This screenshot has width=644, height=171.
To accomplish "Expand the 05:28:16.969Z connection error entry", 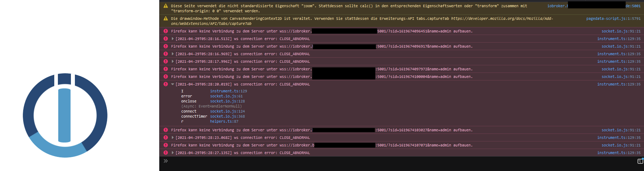I will [x=173, y=54].
